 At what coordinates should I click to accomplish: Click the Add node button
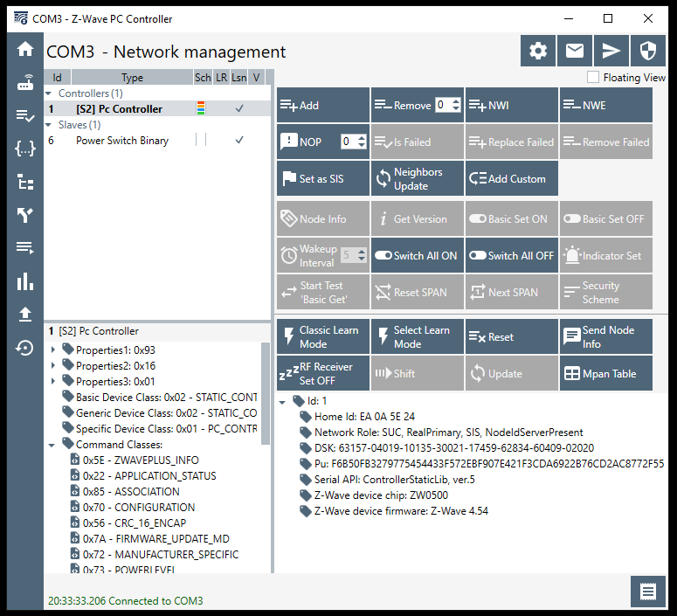(322, 106)
